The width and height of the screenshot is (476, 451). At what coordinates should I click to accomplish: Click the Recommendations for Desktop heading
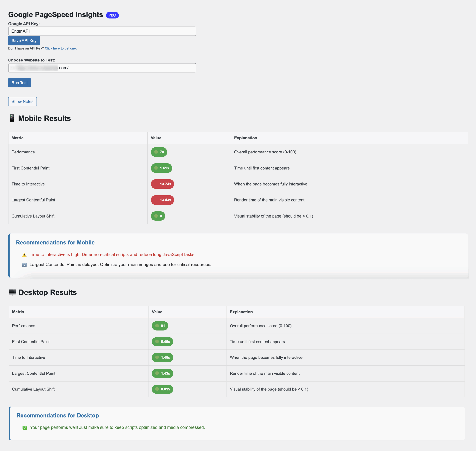point(58,415)
